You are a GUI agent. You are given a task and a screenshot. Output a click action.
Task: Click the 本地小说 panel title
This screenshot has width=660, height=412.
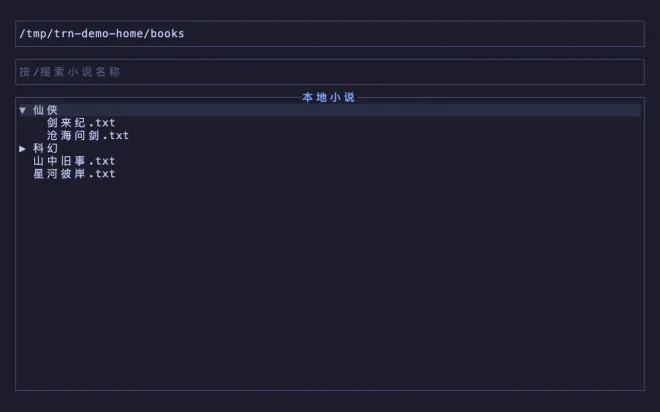pyautogui.click(x=329, y=98)
